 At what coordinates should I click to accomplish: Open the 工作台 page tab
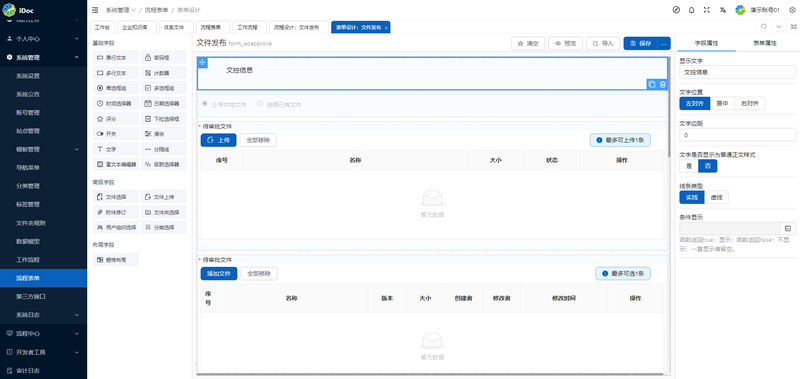pyautogui.click(x=102, y=28)
